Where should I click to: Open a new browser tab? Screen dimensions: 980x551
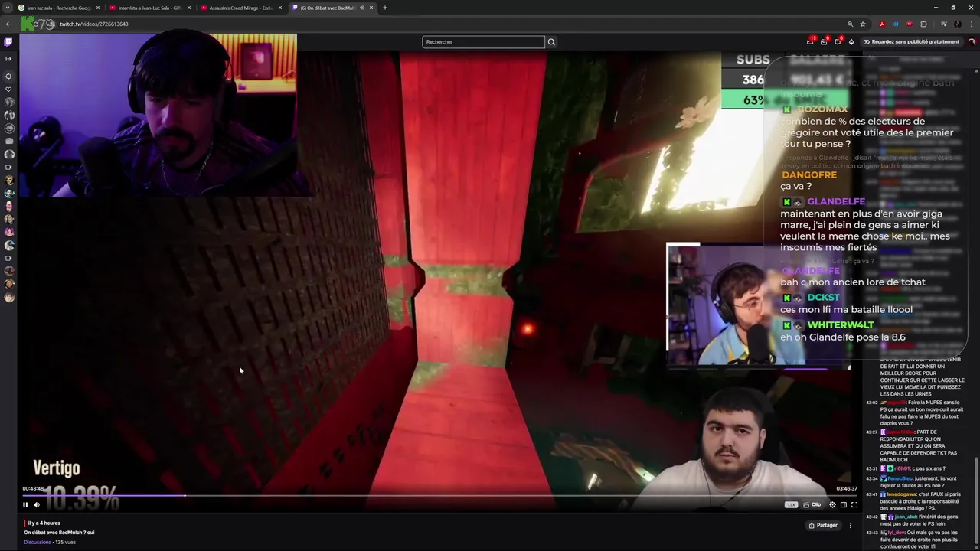tap(385, 8)
